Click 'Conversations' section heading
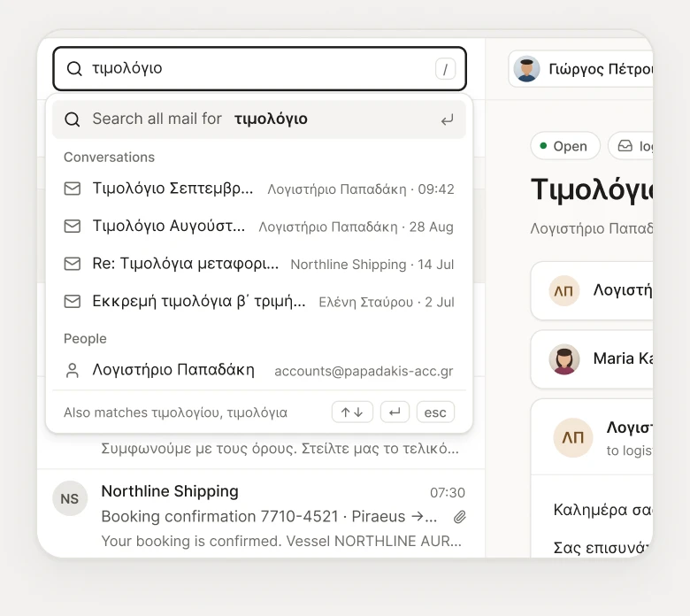Screen dimensions: 690x616 point(109,158)
